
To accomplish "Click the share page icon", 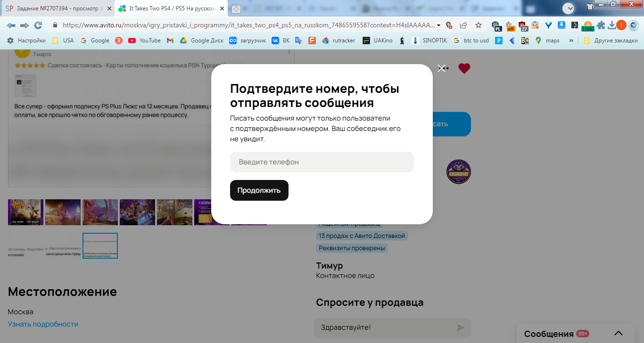I will [x=464, y=25].
